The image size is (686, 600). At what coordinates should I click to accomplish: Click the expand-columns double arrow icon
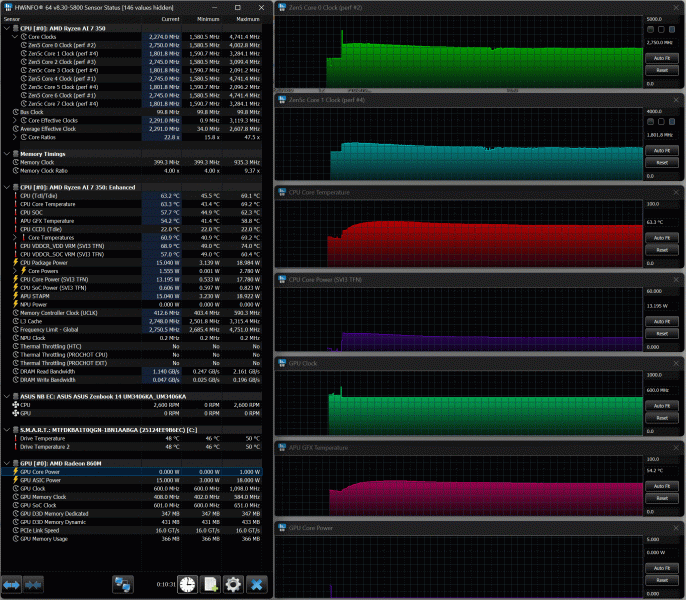pyautogui.click(x=11, y=585)
